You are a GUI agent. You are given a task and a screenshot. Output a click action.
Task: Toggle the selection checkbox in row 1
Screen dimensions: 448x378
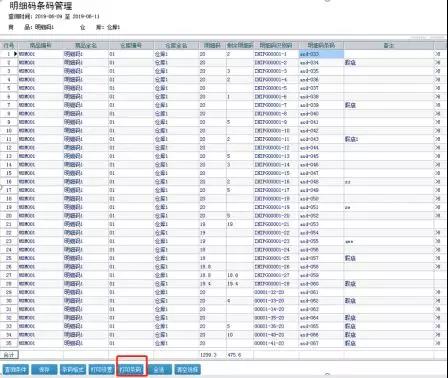[x=438, y=54]
